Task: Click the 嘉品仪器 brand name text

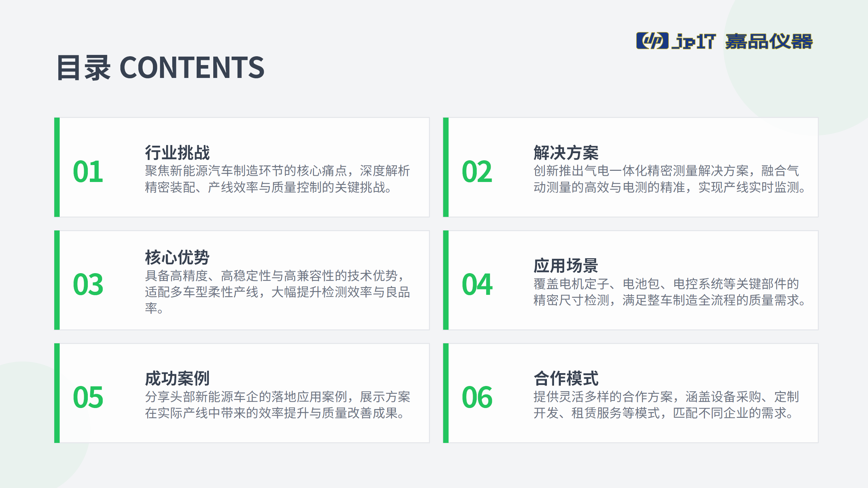Action: [x=769, y=41]
